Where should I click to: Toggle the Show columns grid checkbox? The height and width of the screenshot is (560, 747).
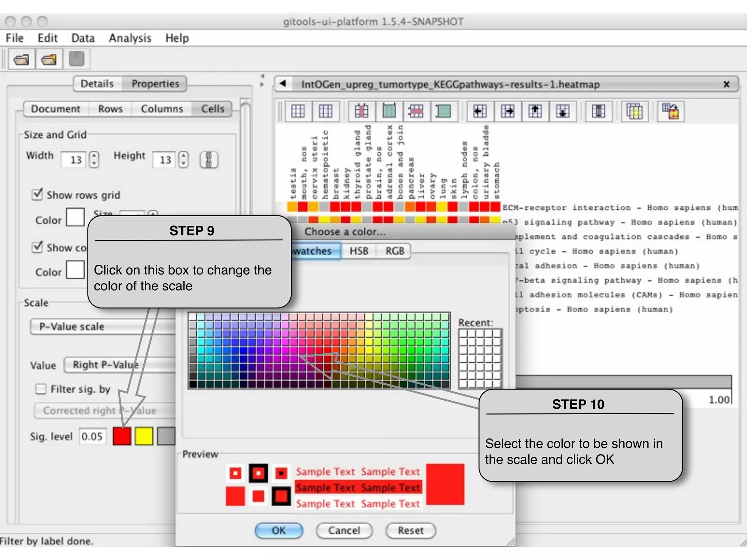(x=37, y=247)
